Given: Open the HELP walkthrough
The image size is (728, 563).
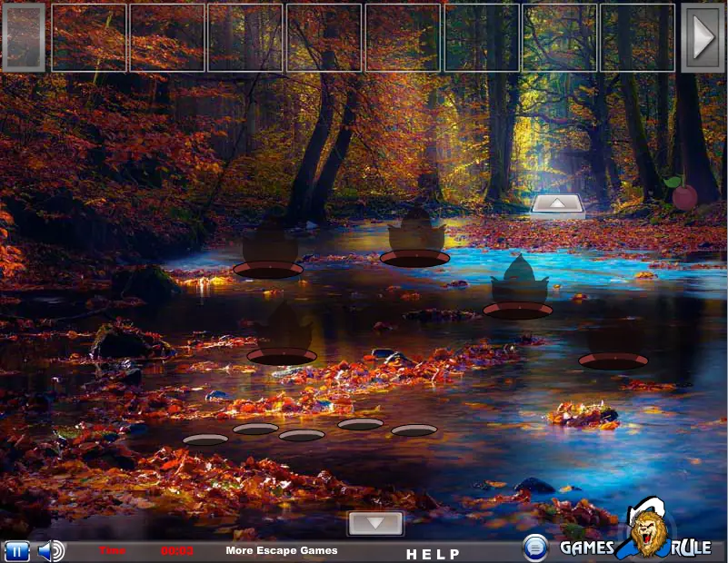Looking at the screenshot, I should click(x=434, y=554).
